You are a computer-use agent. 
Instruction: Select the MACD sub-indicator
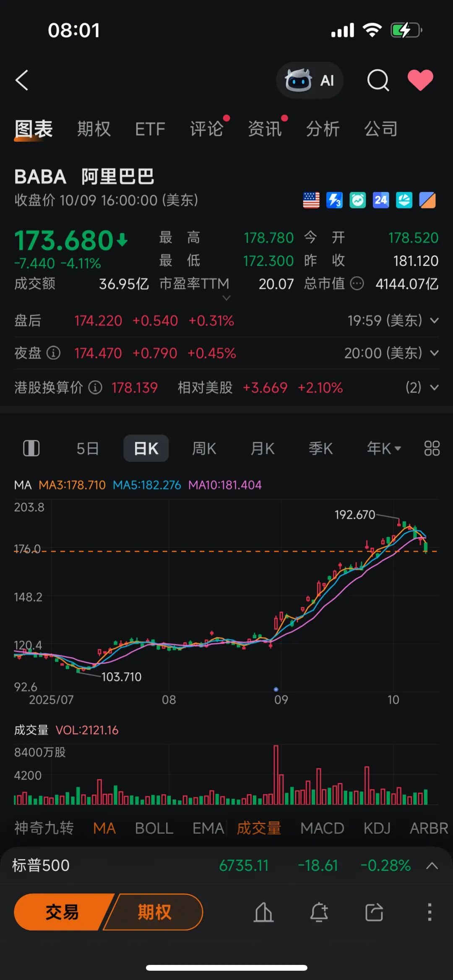322,828
